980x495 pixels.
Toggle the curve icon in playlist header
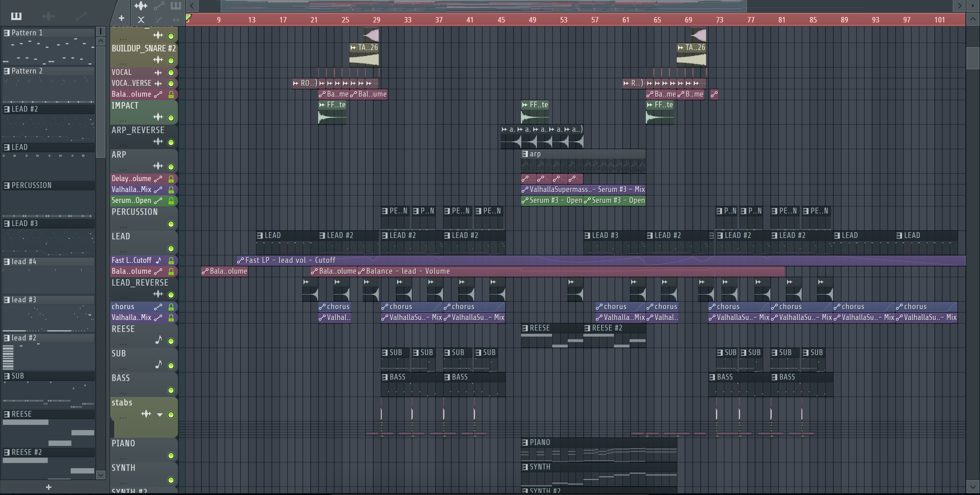(x=159, y=20)
